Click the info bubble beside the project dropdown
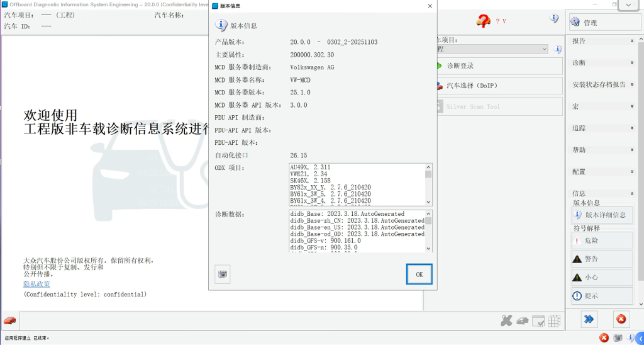Image resolution: width=644 pixels, height=345 pixels. pyautogui.click(x=557, y=49)
